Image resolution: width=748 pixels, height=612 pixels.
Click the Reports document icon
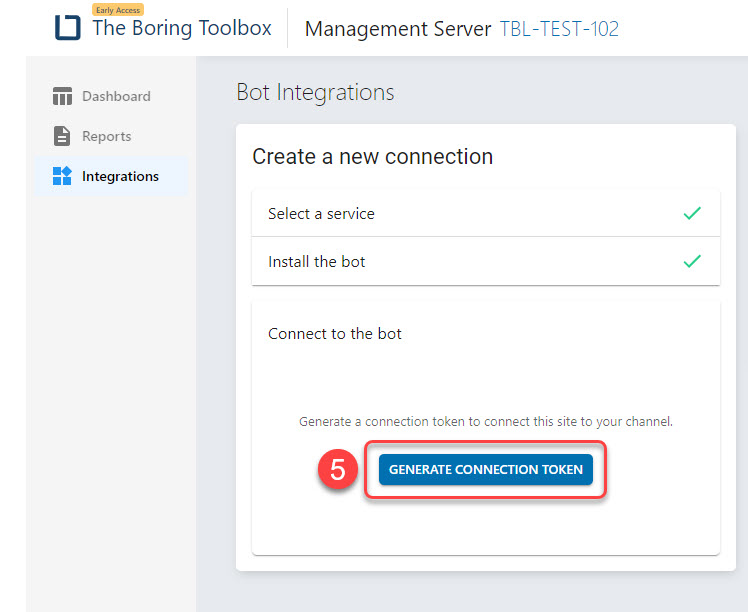tap(62, 136)
